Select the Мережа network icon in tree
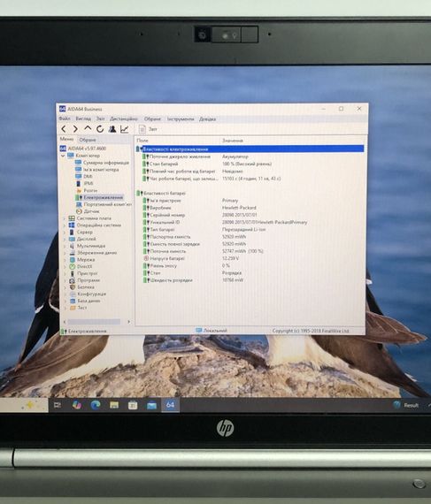The height and width of the screenshot is (504, 431). pyautogui.click(x=72, y=259)
